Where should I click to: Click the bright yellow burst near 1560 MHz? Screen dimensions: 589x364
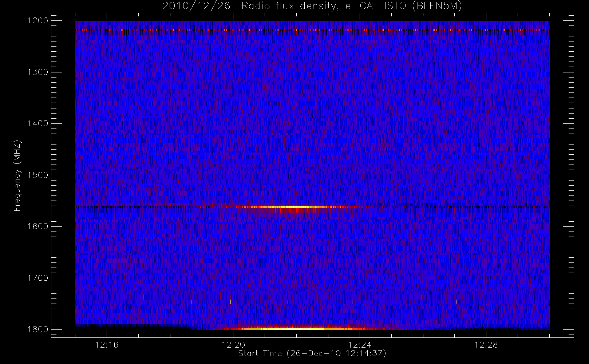pos(295,207)
